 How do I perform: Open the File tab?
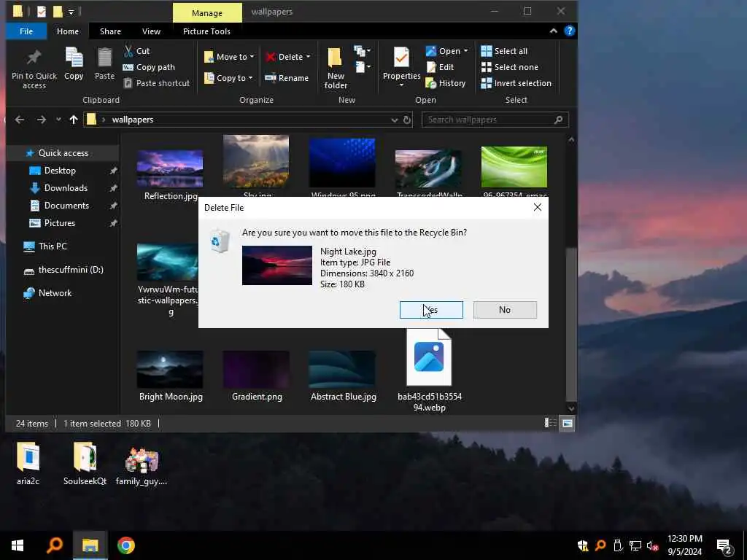click(26, 31)
